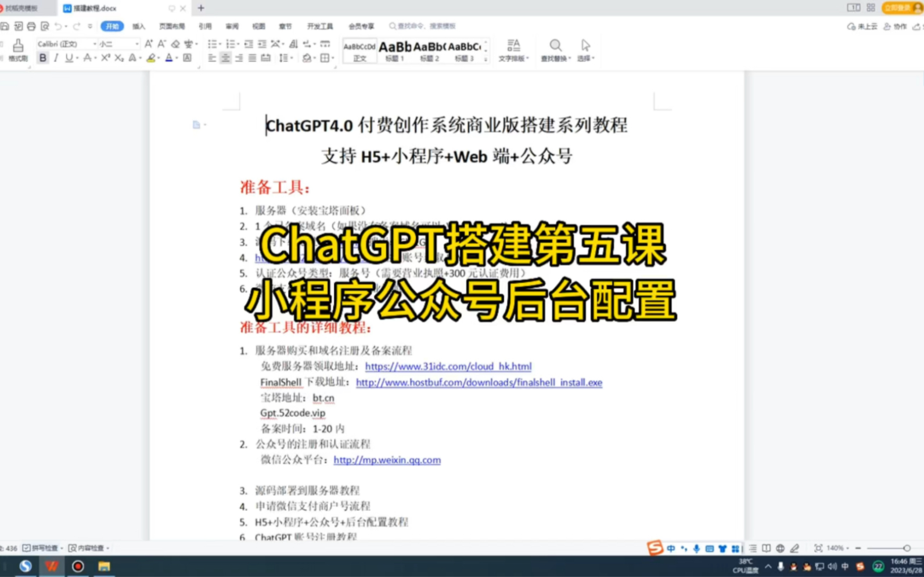Apply strikethrough to the text
Screen dimensions: 924x577
87,58
